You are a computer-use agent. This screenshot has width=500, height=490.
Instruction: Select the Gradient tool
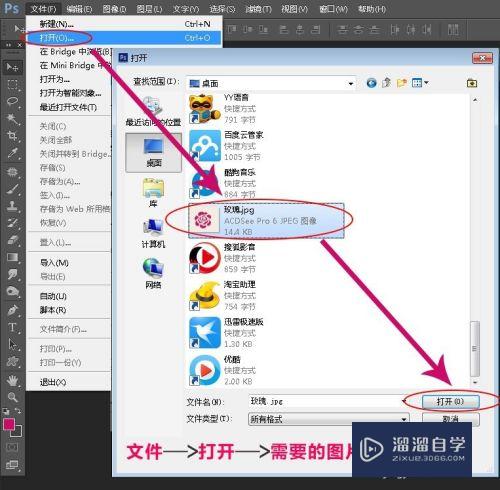13,257
